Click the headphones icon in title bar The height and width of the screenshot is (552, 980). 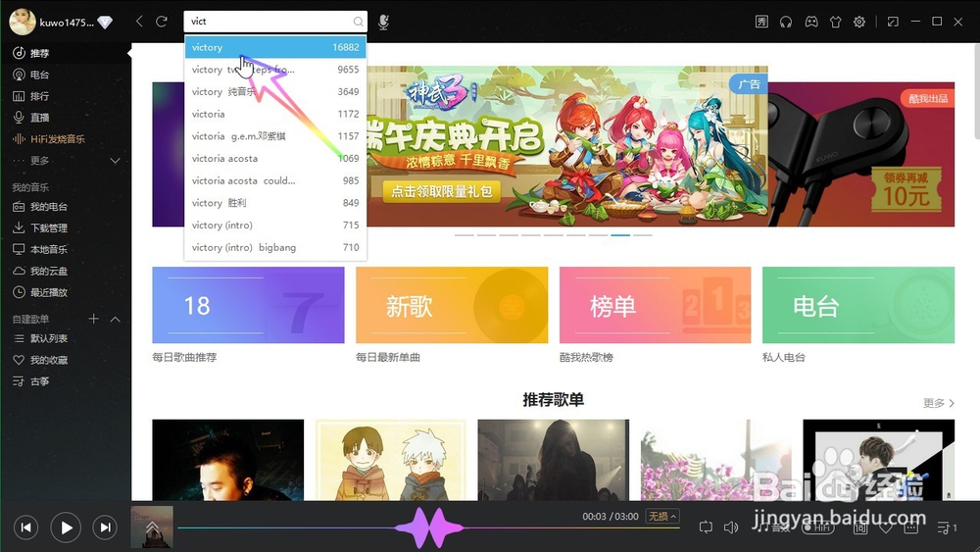pos(786,22)
